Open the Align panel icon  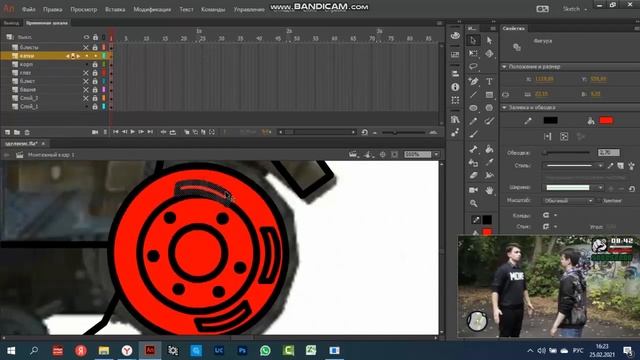pyautogui.click(x=455, y=73)
